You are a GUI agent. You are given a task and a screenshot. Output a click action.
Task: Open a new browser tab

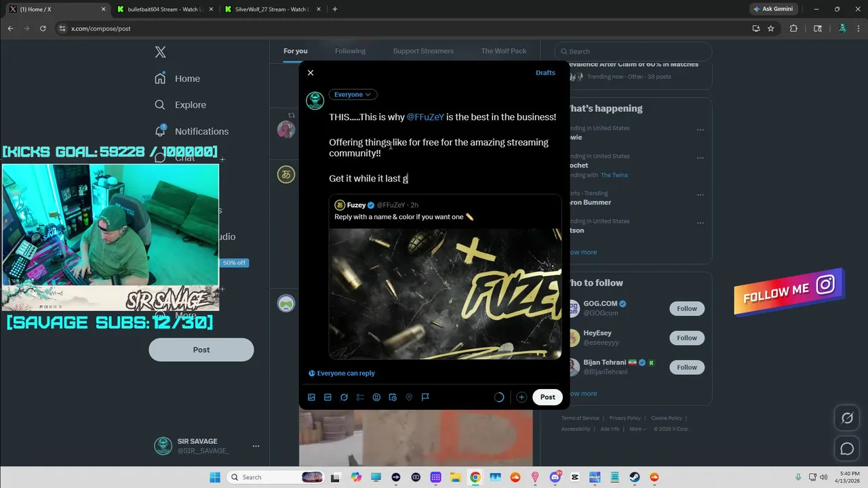coord(335,9)
